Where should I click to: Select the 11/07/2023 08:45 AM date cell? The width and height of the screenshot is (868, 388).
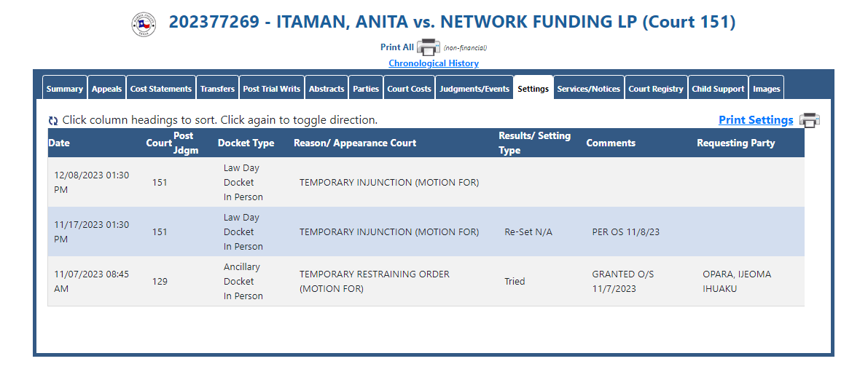coord(92,281)
